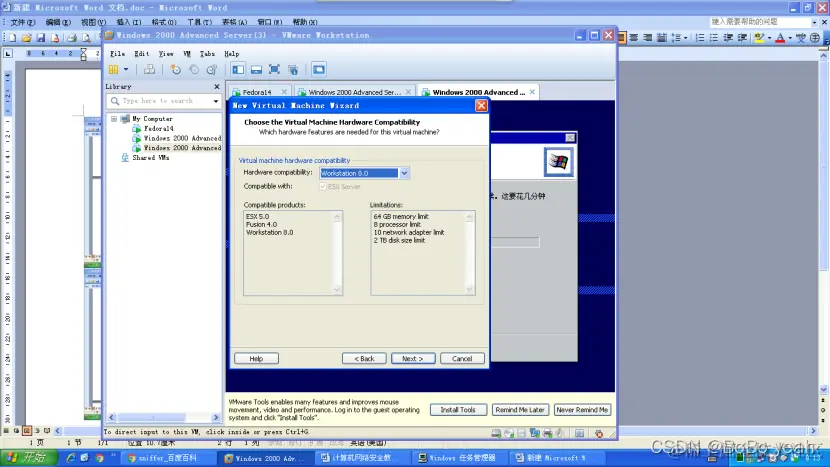Viewport: 830px width, 467px height.
Task: Open the library search dropdown arrow
Action: click(215, 101)
